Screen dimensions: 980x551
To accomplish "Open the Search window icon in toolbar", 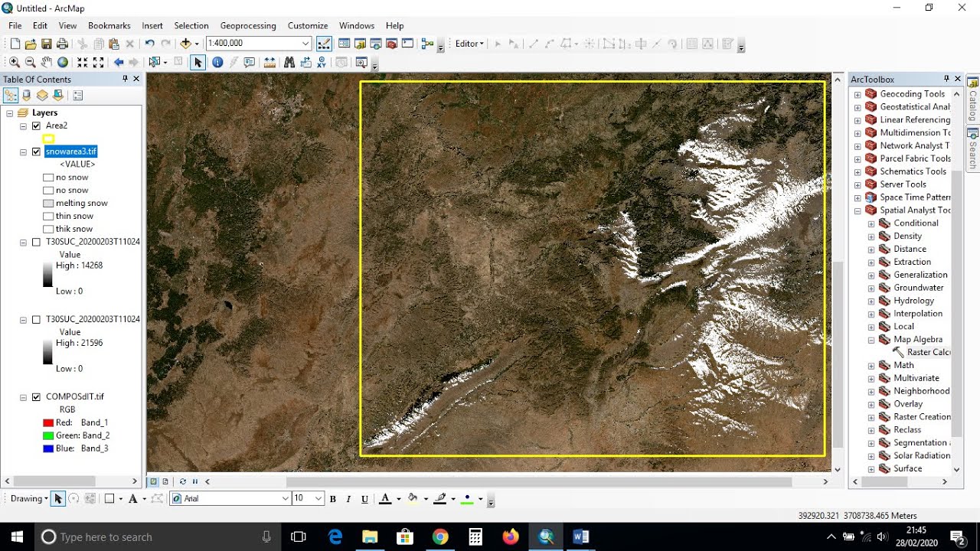I will point(376,44).
